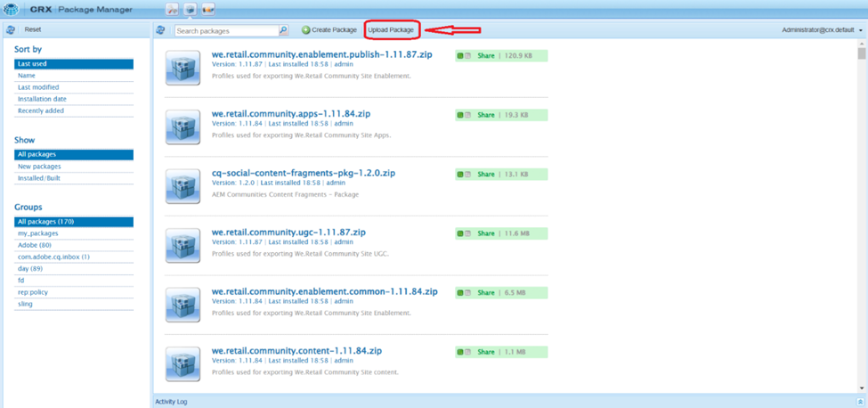Viewport: 868px width, 408px height.
Task: Sort packages by Installation date
Action: point(74,99)
